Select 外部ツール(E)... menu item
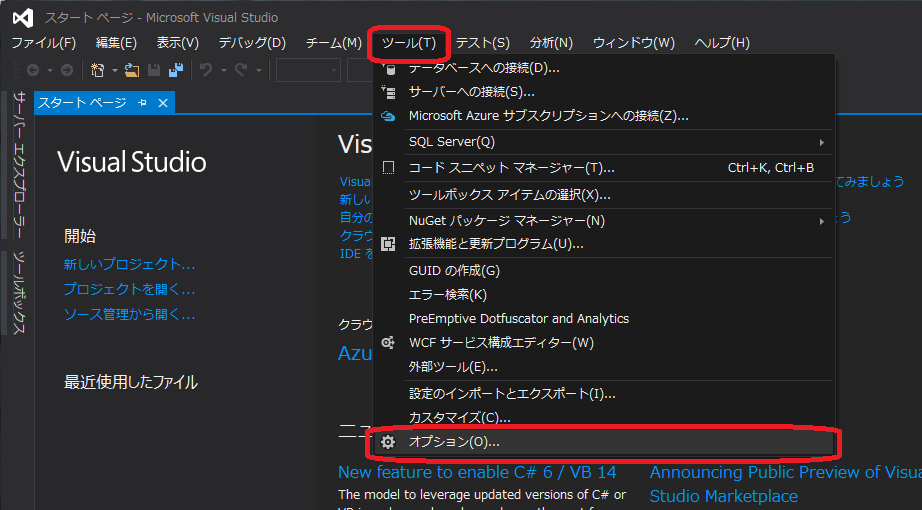Image resolution: width=922 pixels, height=510 pixels. tap(604, 367)
